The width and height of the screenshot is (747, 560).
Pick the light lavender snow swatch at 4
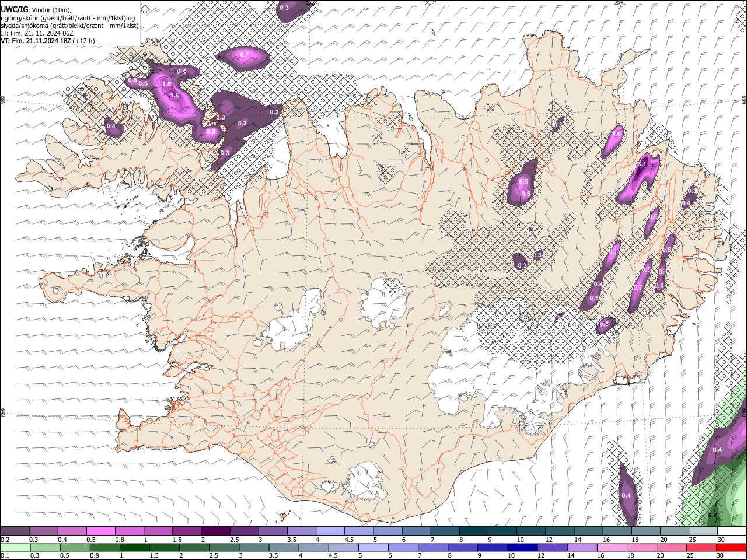click(330, 531)
